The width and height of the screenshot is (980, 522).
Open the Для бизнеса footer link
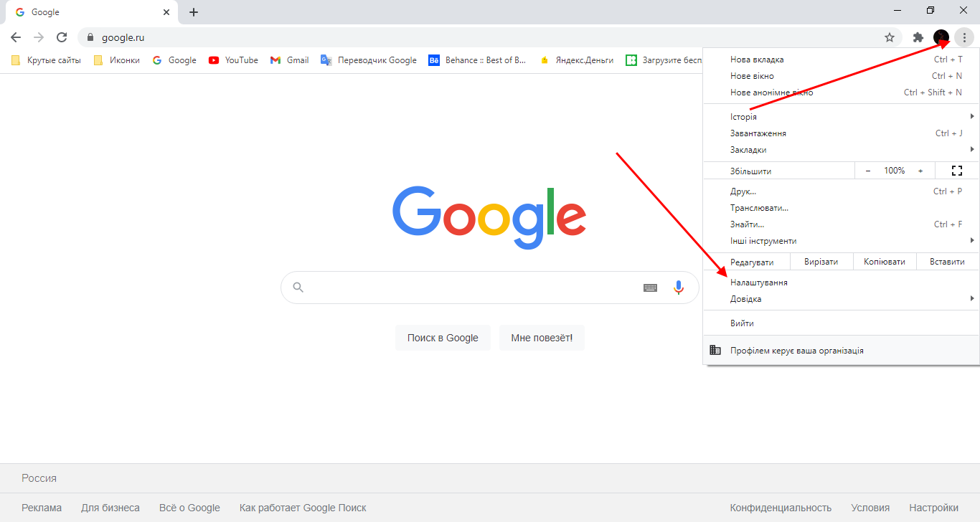point(110,508)
